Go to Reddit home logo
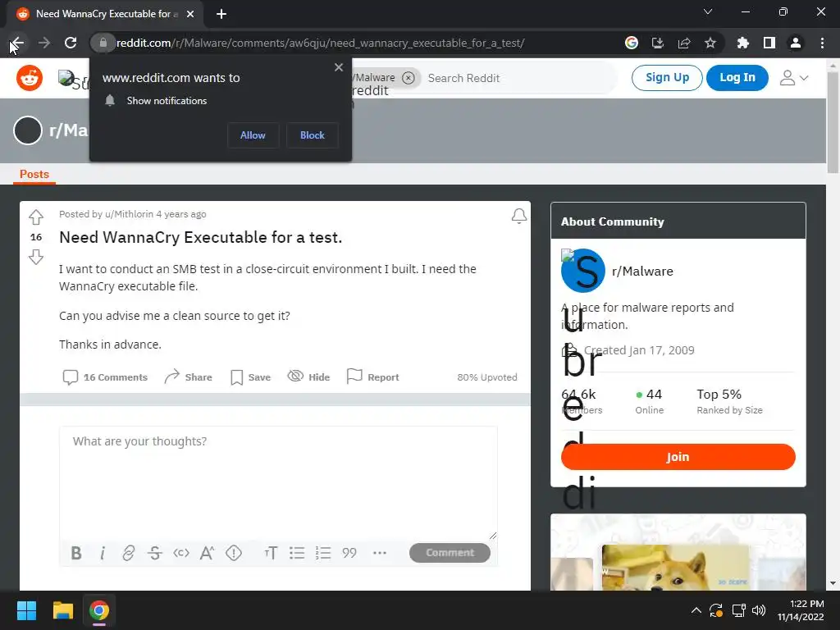The image size is (840, 630). coord(30,78)
